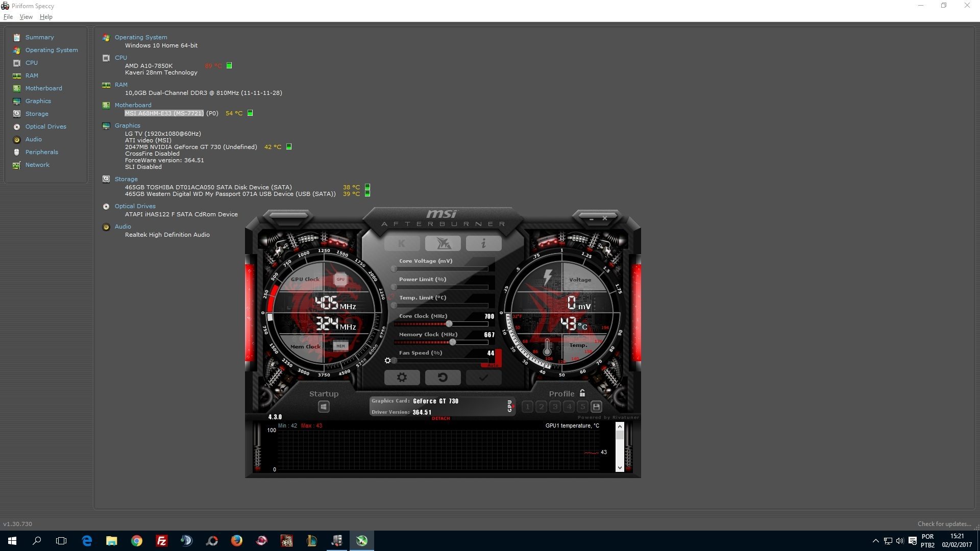This screenshot has height=551, width=980.
Task: Click the RAM section heading in summary
Action: 121,85
